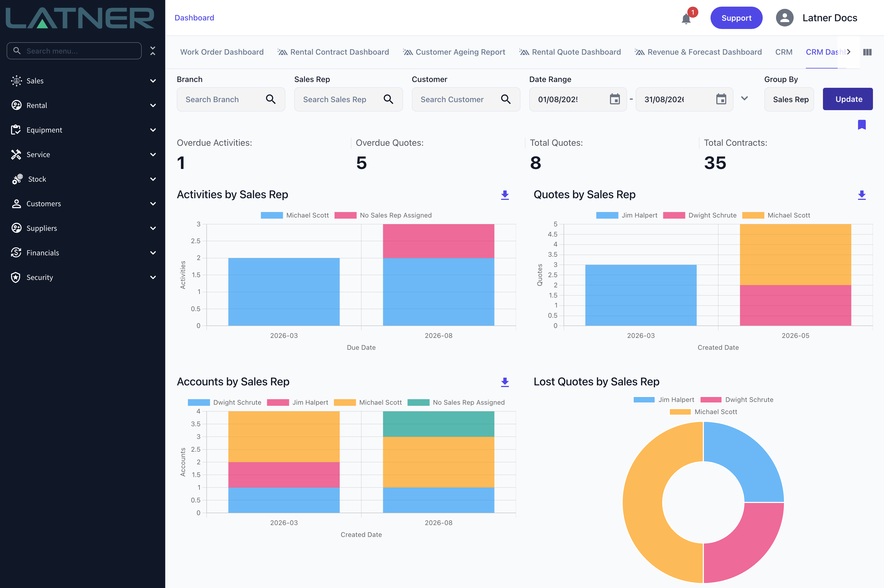The image size is (884, 588).
Task: Click the Sales sidebar icon
Action: [16, 81]
